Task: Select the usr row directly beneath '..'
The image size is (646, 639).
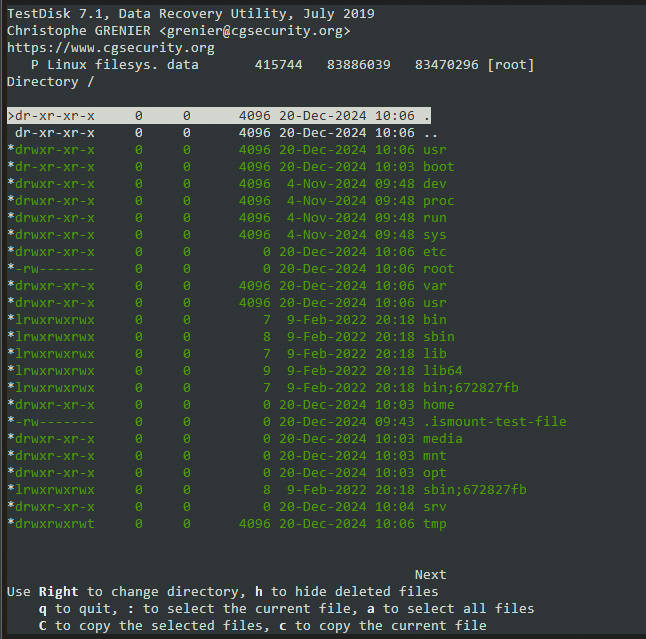Action: click(227, 150)
